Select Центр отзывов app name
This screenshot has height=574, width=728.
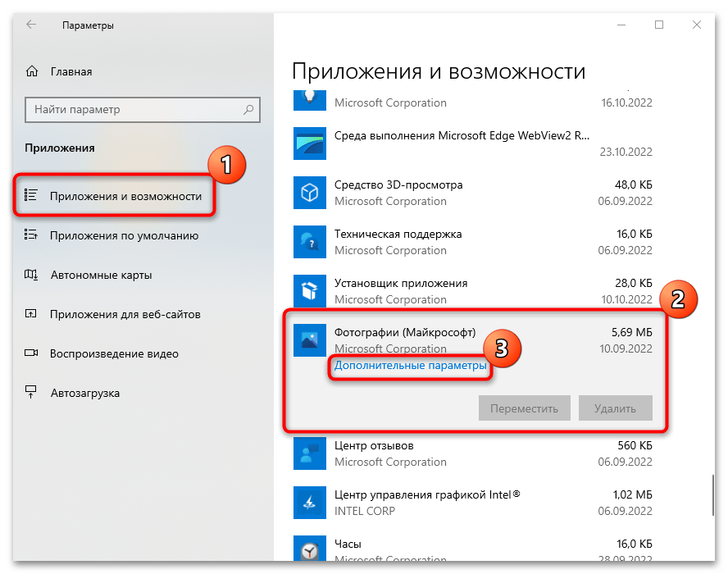click(374, 446)
